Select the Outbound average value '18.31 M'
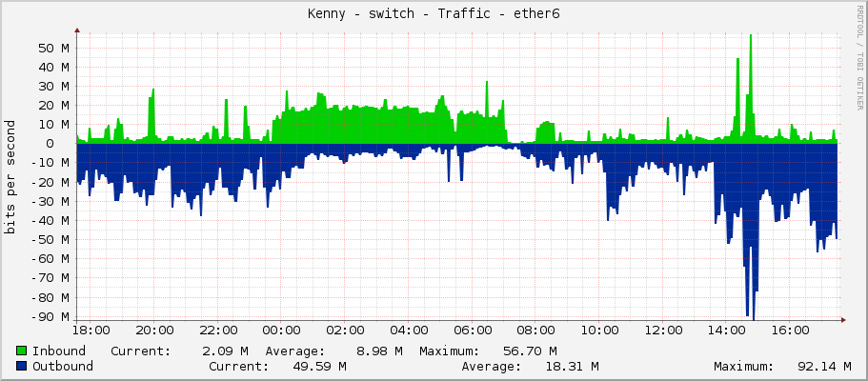 (572, 366)
